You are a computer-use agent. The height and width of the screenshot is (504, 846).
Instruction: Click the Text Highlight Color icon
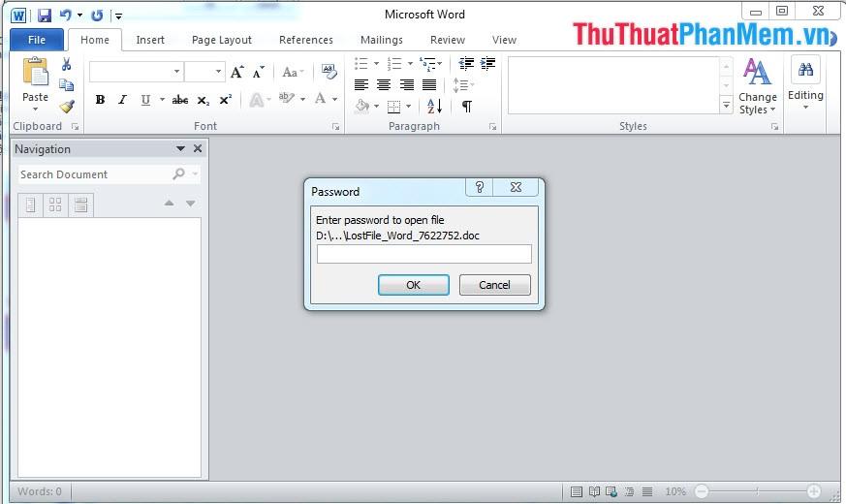(x=287, y=99)
